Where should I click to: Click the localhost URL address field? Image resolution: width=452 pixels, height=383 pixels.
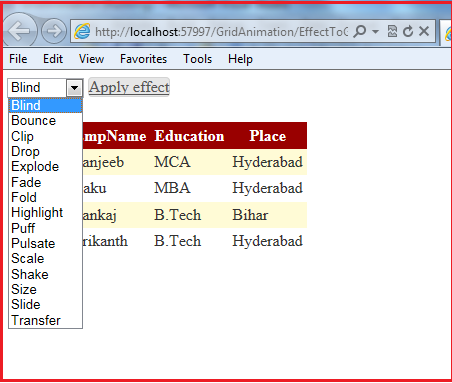pyautogui.click(x=221, y=32)
